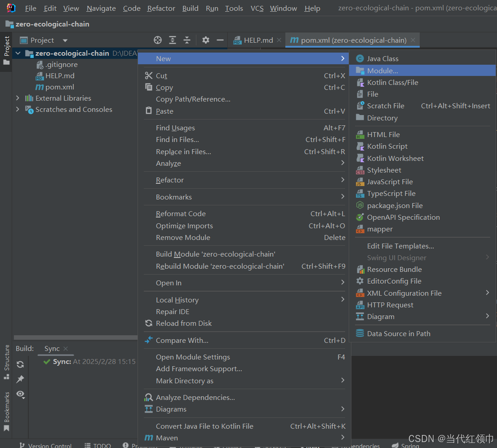The height and width of the screenshot is (448, 497).
Task: Click the IntelliJ IDEA logo icon
Action: coord(11,8)
